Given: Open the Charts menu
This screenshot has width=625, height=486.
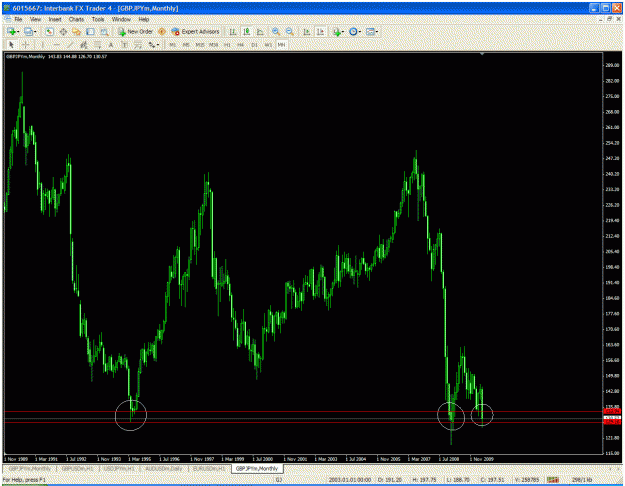Looking at the screenshot, I should (x=76, y=19).
